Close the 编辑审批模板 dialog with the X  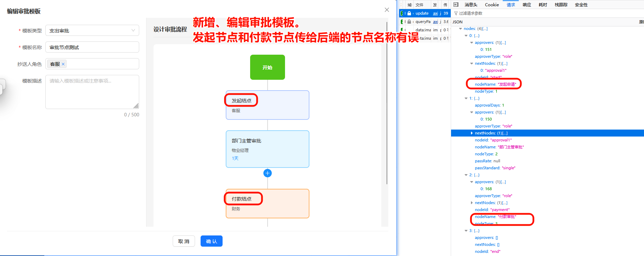[387, 10]
